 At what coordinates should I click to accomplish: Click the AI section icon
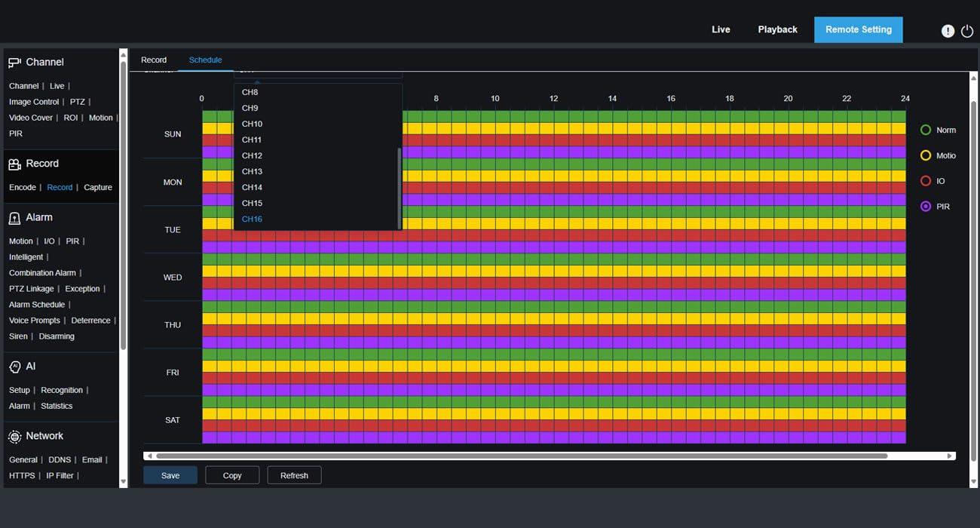click(x=14, y=367)
